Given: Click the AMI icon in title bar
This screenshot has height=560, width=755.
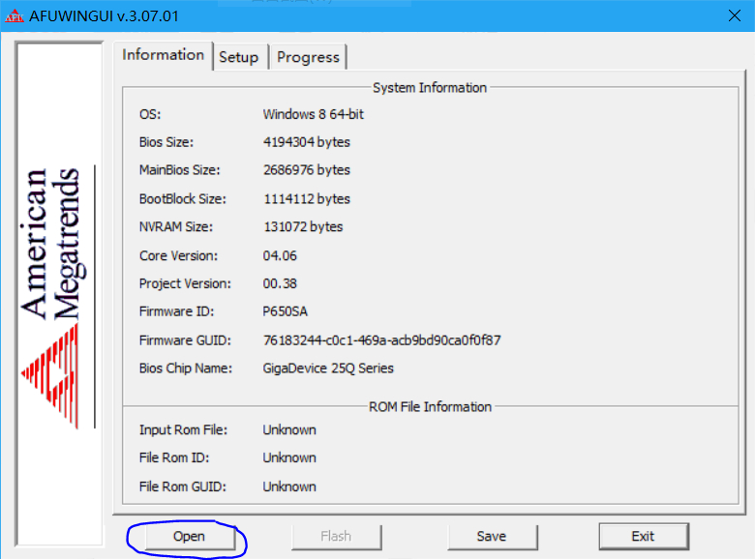Looking at the screenshot, I should point(14,16).
